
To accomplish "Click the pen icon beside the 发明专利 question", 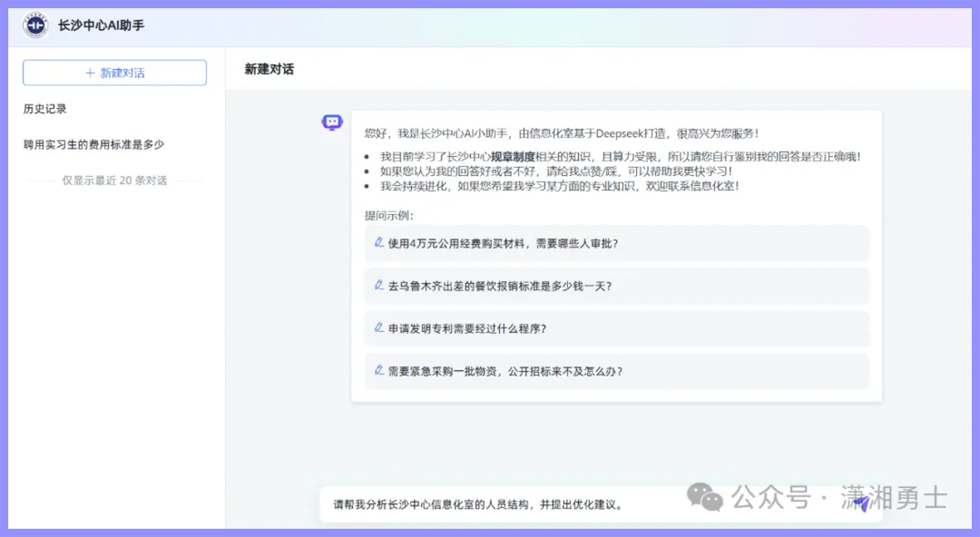I will point(379,328).
